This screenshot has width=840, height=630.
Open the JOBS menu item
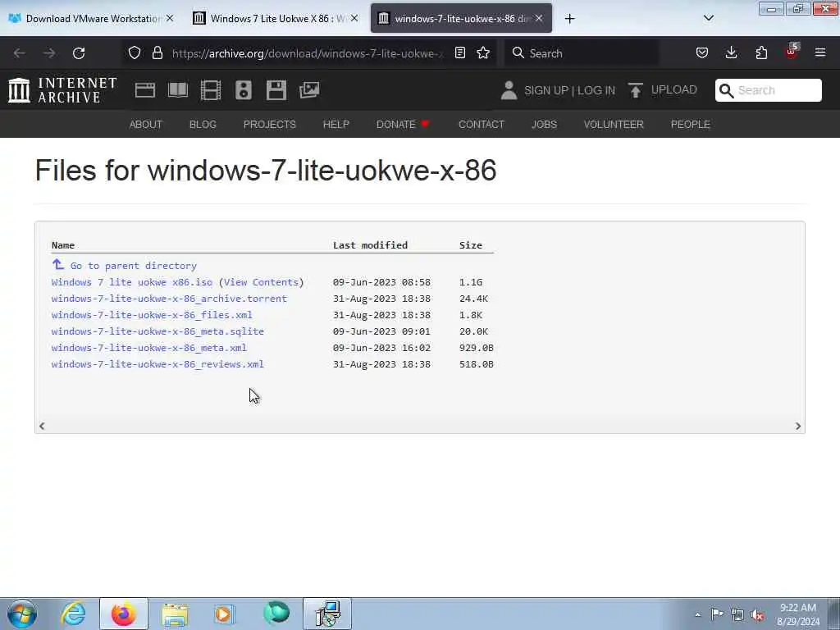click(x=545, y=125)
